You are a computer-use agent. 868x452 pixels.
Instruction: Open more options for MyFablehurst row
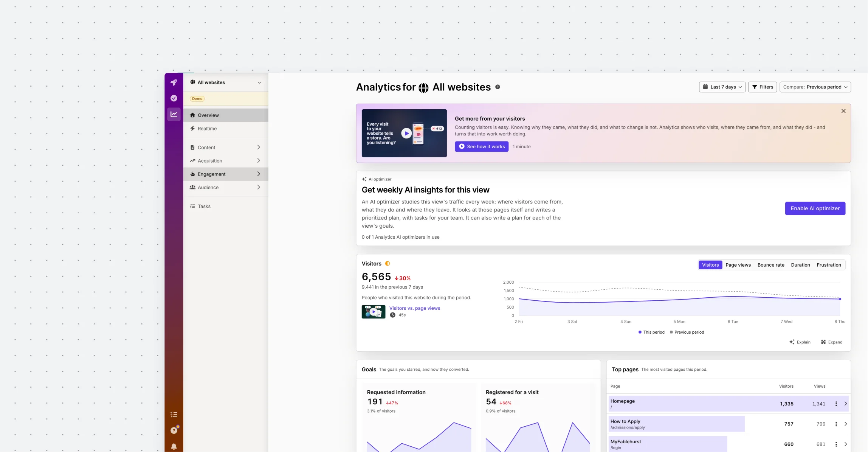(836, 444)
